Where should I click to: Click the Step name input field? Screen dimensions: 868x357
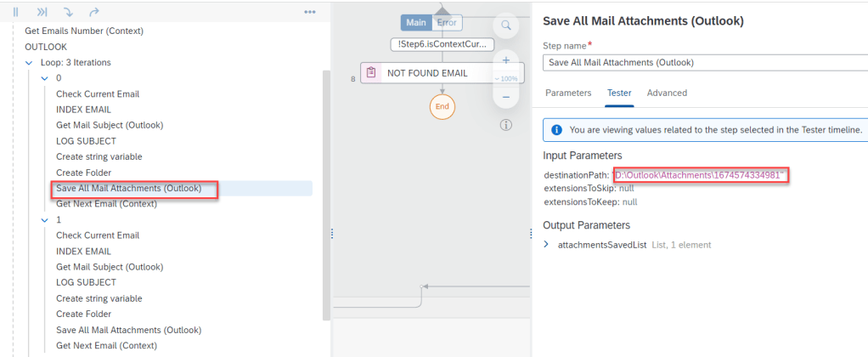tap(705, 62)
